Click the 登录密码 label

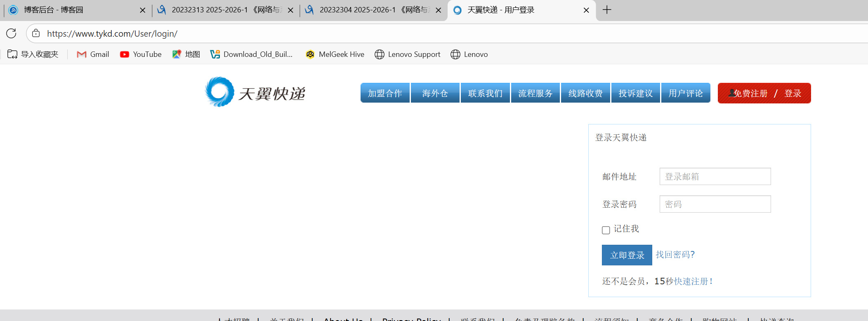click(619, 204)
